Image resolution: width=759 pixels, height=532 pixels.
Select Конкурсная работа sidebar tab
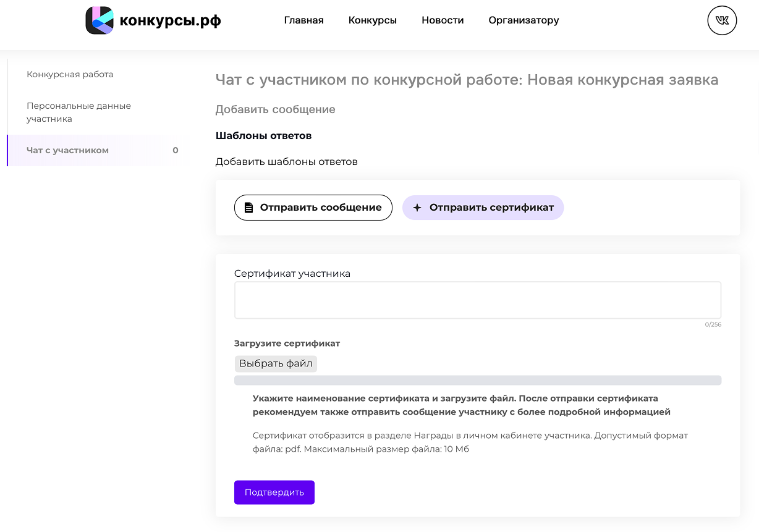pos(70,74)
